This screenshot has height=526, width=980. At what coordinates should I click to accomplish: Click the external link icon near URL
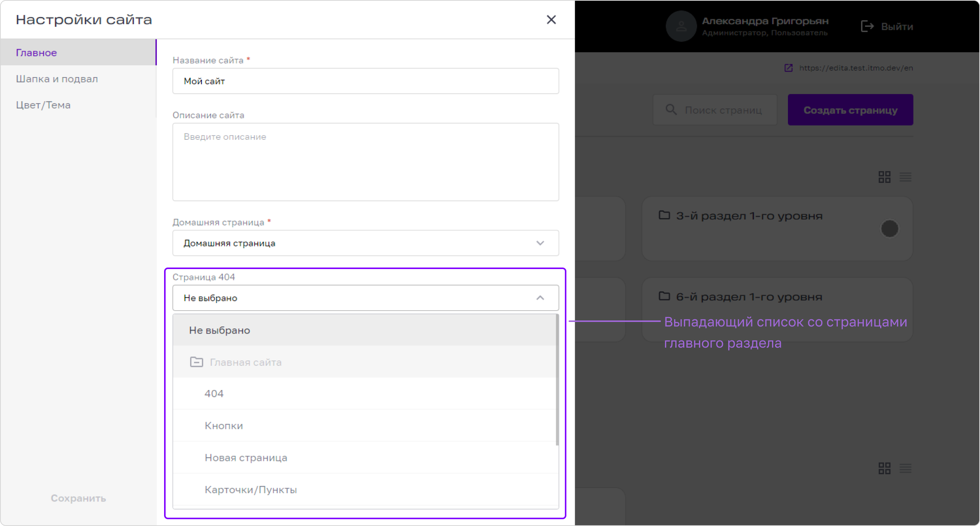pyautogui.click(x=789, y=68)
